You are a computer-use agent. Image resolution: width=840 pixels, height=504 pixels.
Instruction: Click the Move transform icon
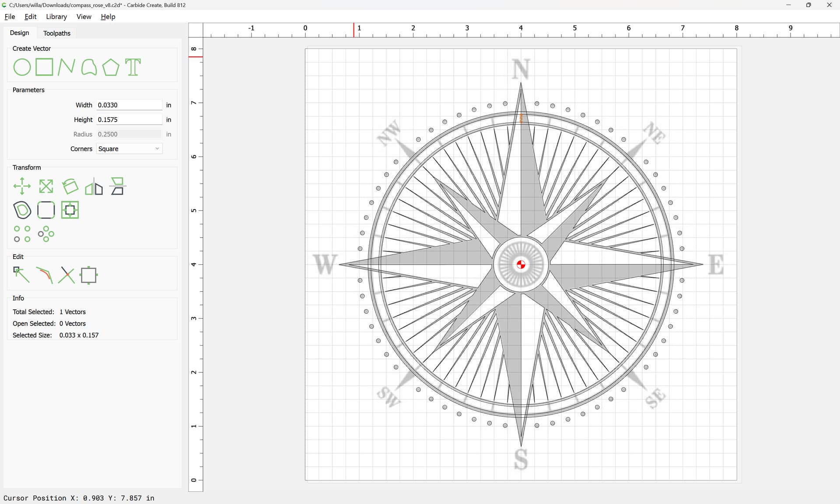point(22,186)
